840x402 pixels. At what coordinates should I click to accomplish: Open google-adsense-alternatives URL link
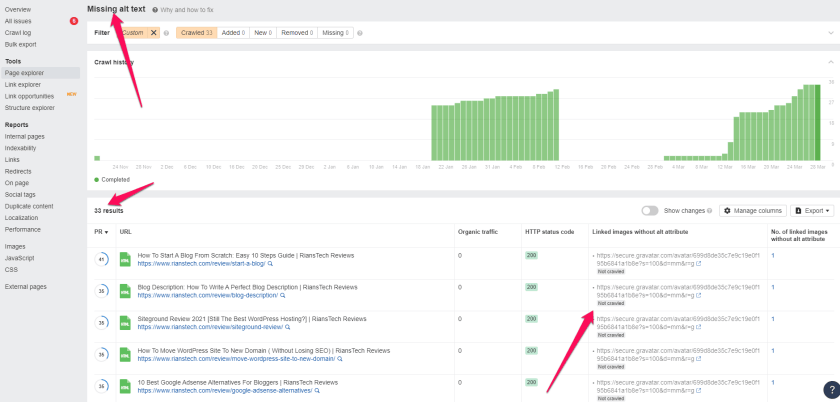pyautogui.click(x=225, y=391)
